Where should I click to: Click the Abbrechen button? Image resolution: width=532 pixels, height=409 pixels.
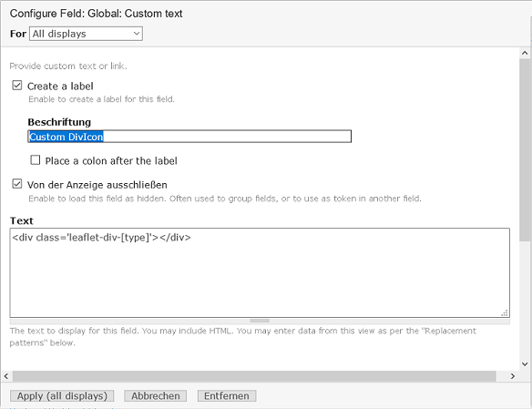coord(156,395)
